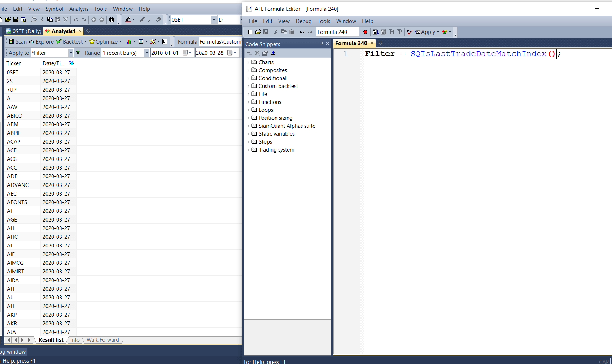Click the Verify syntax AFL check icon

point(409,32)
